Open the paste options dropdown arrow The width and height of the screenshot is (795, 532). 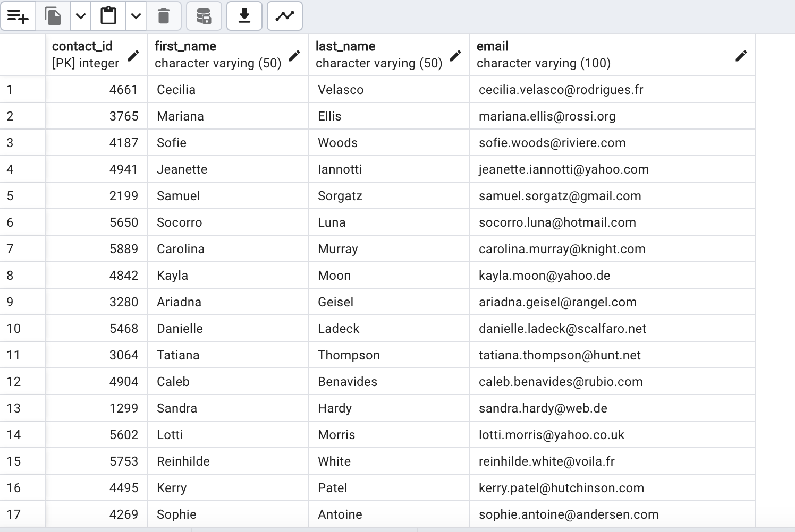136,16
